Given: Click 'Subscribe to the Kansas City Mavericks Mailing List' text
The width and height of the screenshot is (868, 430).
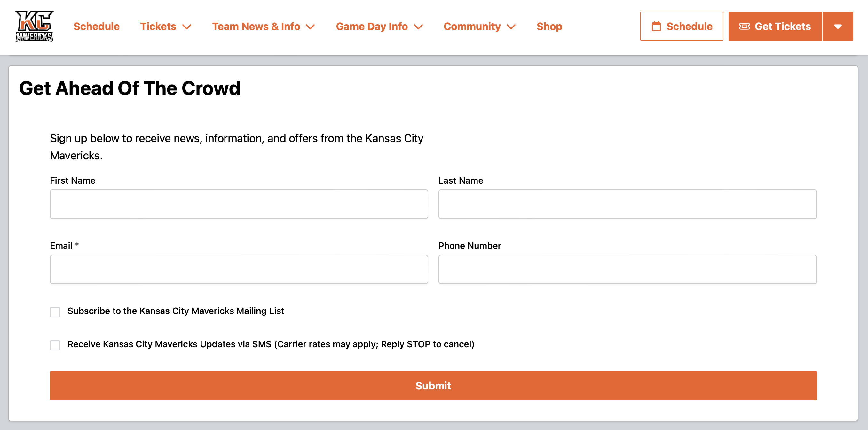Looking at the screenshot, I should [176, 311].
